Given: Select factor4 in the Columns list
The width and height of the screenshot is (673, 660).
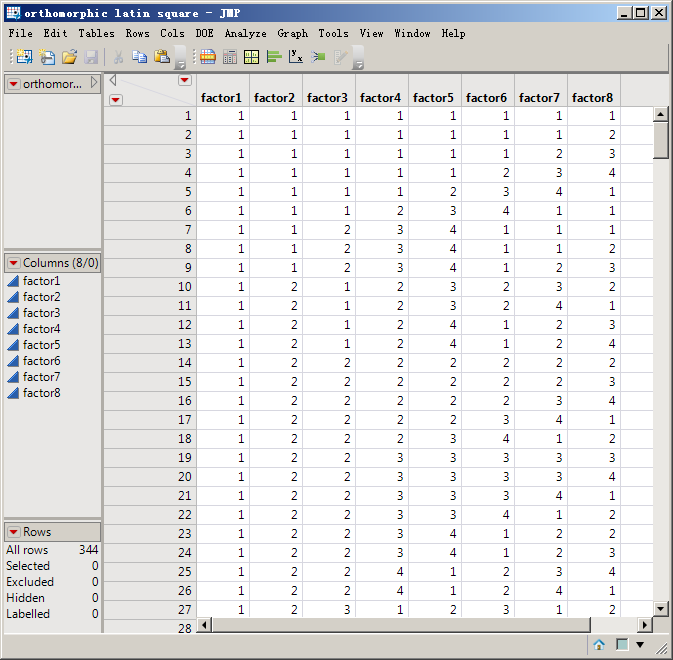Looking at the screenshot, I should click(41, 329).
